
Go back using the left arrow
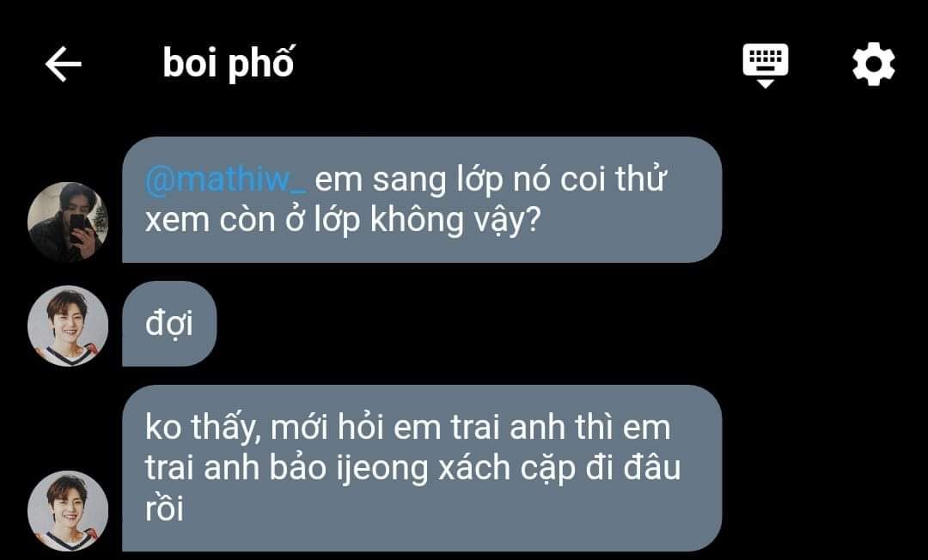click(63, 64)
